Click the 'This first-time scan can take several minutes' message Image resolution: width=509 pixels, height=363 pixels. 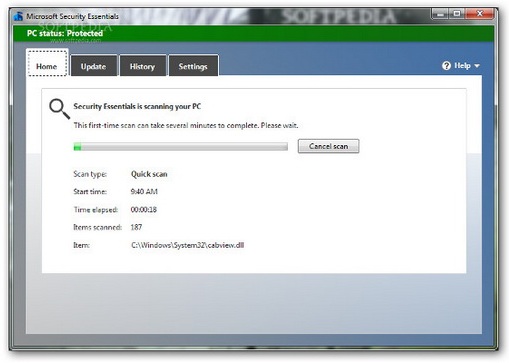click(x=186, y=125)
